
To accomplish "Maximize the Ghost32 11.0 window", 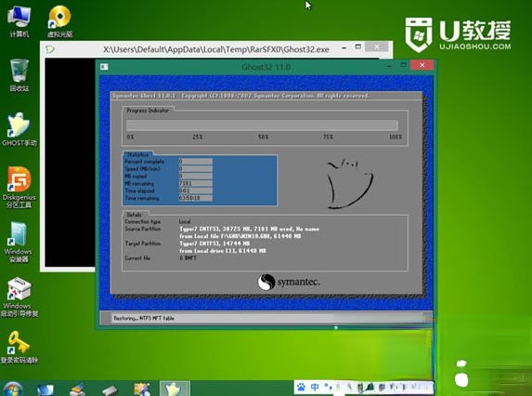I will click(404, 64).
